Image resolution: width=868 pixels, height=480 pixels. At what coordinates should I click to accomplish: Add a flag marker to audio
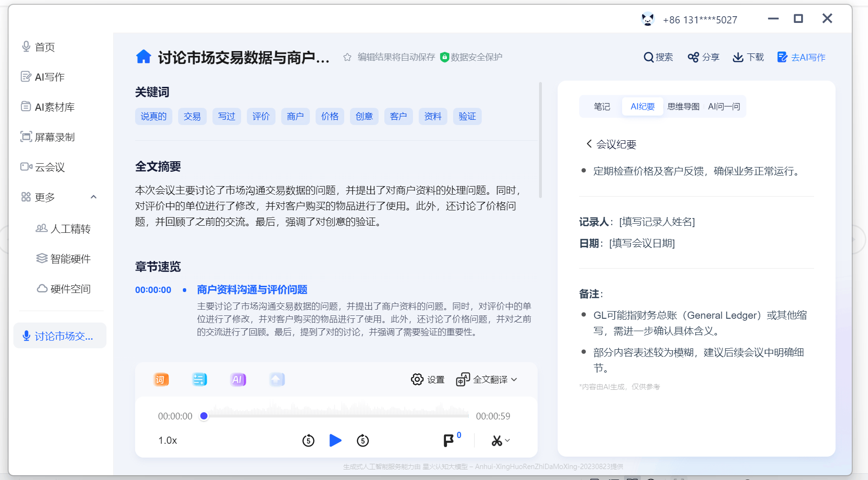(x=449, y=440)
